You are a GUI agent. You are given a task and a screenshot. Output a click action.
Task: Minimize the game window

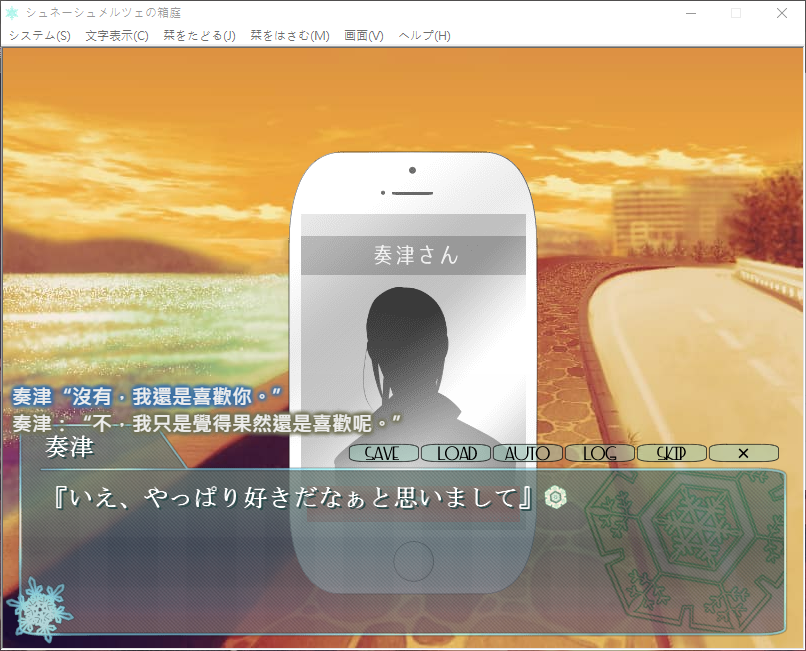tap(690, 13)
